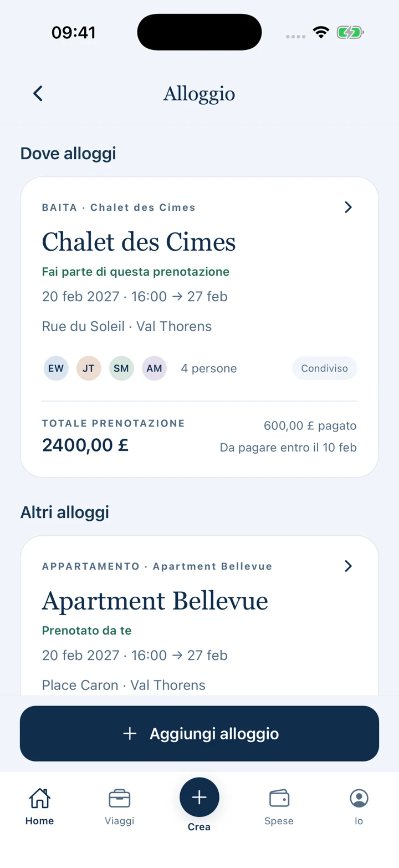Open the Apartment Bellevue title
The image size is (399, 868).
(x=155, y=601)
